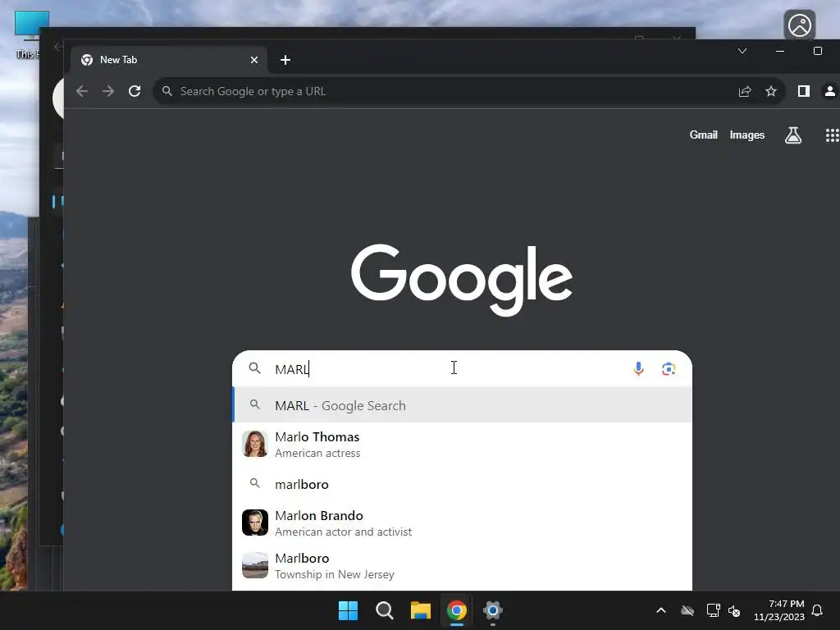Open Windows taskbar search
This screenshot has height=630, width=840.
point(384,610)
